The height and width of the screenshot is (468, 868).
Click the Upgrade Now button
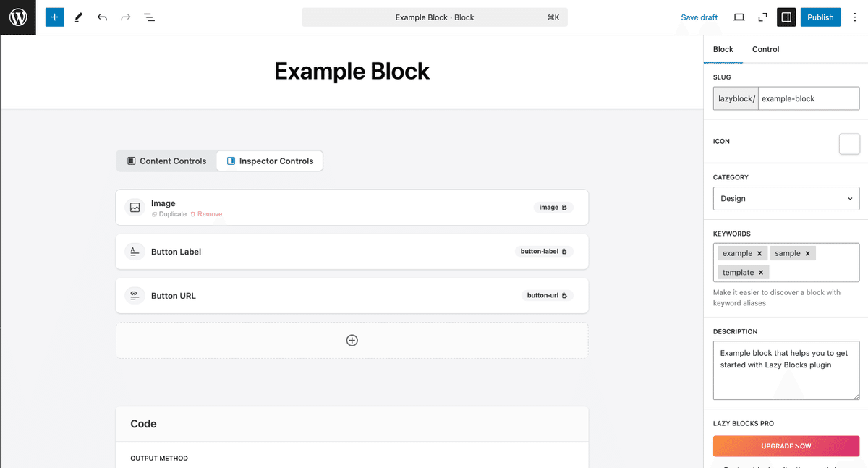[x=786, y=446]
